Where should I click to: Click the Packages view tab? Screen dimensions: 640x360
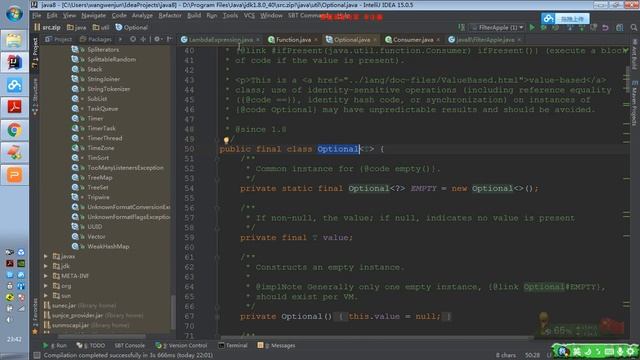[x=96, y=39]
